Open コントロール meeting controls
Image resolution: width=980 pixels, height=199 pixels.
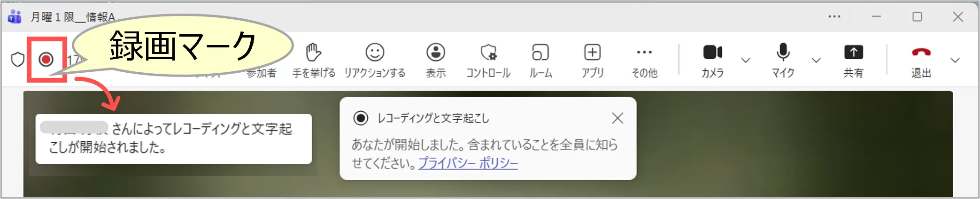pyautogui.click(x=488, y=60)
